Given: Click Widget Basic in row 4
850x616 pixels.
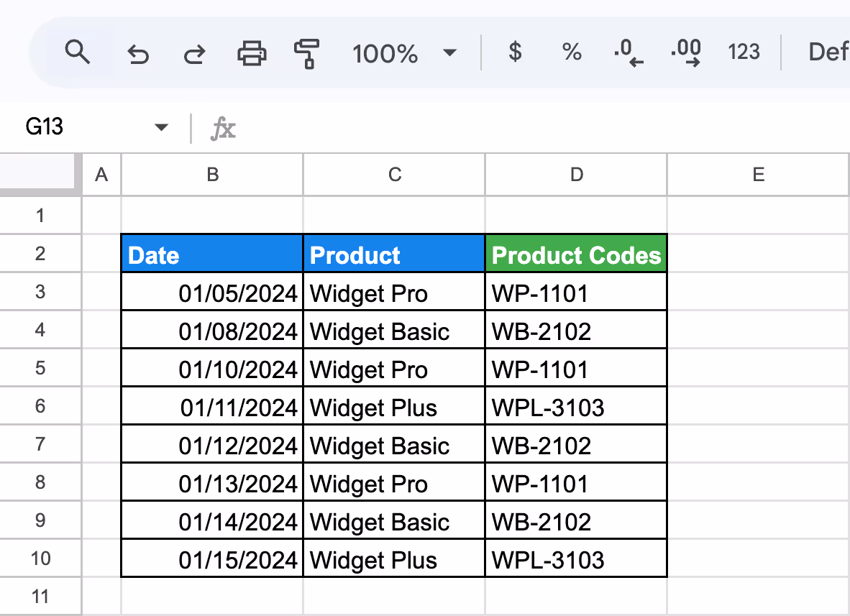Looking at the screenshot, I should click(394, 330).
